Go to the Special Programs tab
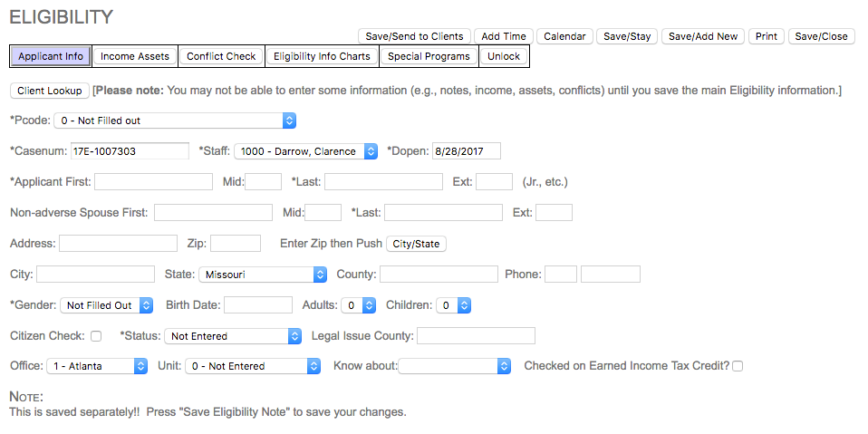868x434 pixels. pos(429,56)
